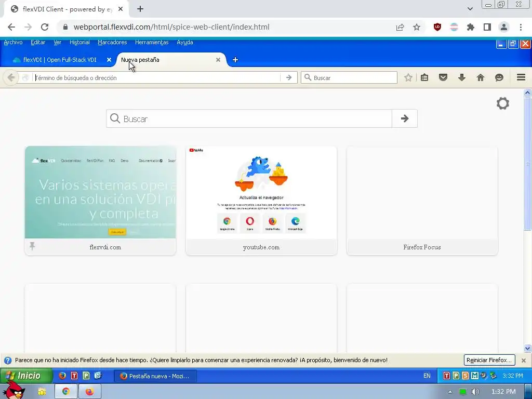Screen dimensions: 532x399
Task: Click the 3:32 PM clock in XP tray
Action: coord(513,376)
